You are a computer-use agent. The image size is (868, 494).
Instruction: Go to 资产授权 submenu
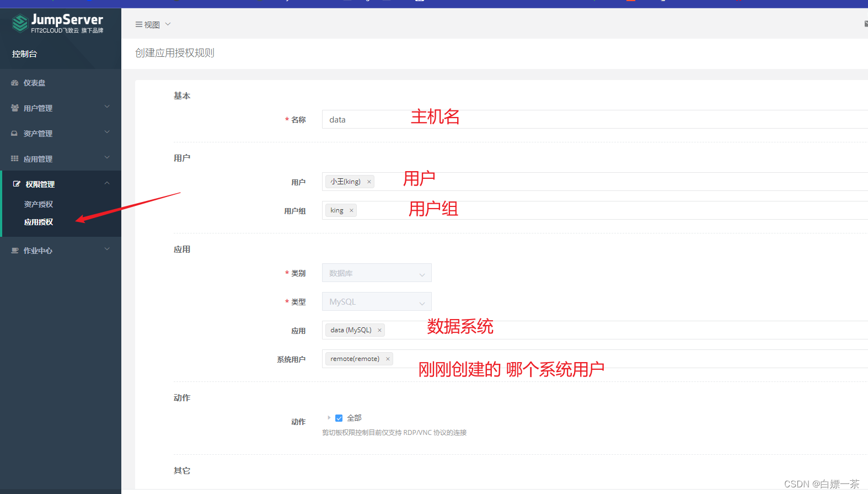(x=39, y=204)
